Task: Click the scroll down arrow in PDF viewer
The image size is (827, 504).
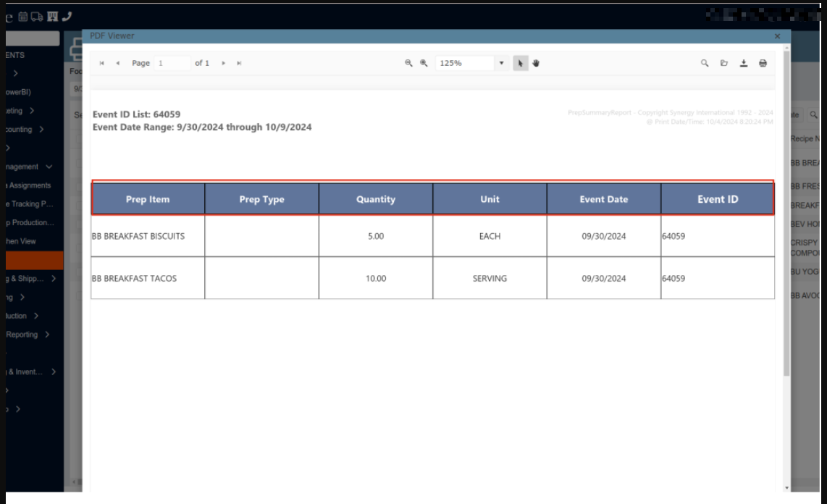Action: click(x=786, y=487)
